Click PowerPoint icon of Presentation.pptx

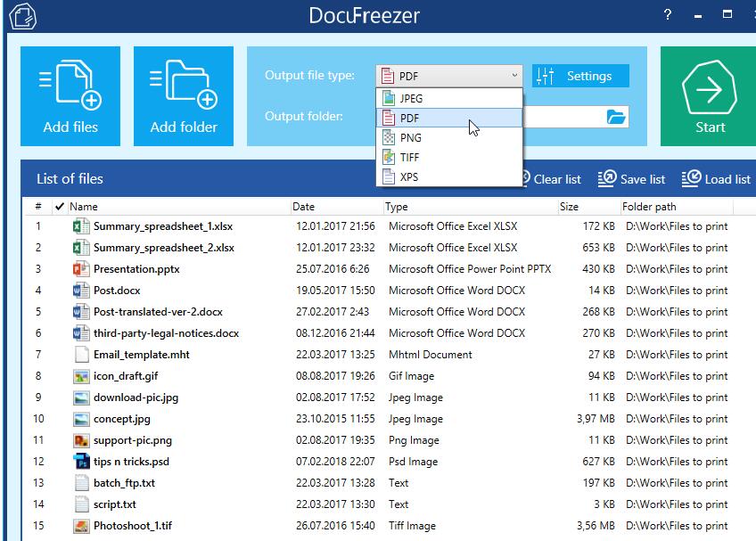(81, 268)
